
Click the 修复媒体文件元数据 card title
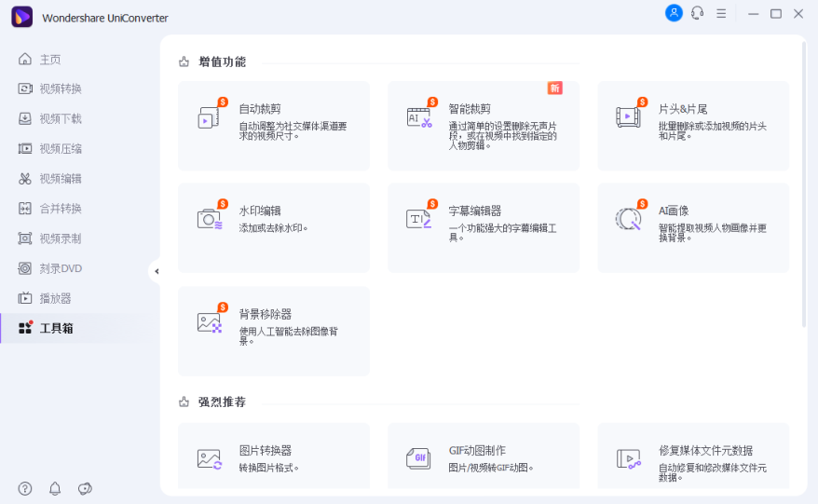[706, 450]
